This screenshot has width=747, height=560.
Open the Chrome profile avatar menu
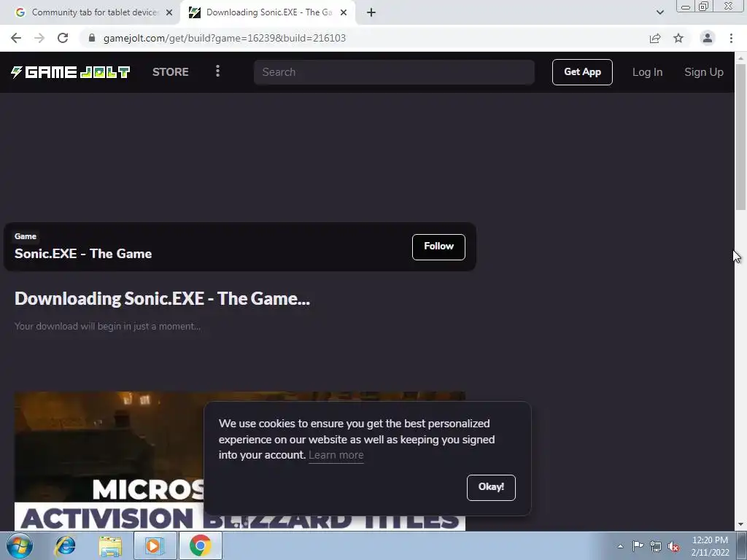coord(708,38)
